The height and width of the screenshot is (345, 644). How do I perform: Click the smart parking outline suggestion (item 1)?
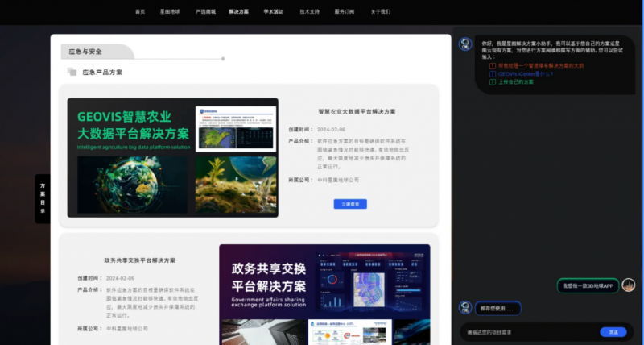point(541,66)
